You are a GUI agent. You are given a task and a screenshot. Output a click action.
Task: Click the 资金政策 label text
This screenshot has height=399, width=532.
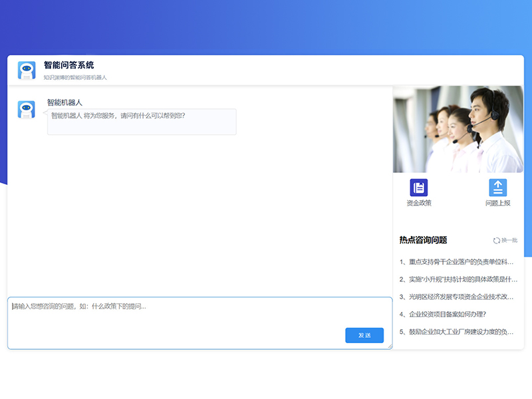pos(419,203)
